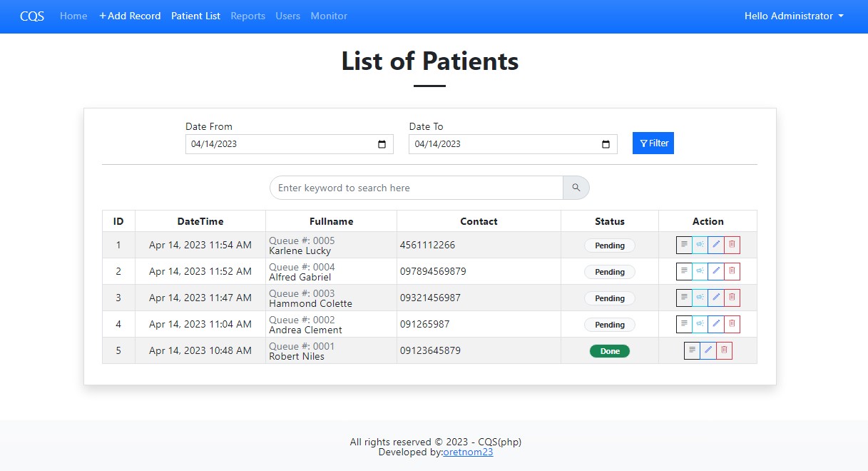
Task: Announce queue call for Alfred Gabriel
Action: click(700, 271)
